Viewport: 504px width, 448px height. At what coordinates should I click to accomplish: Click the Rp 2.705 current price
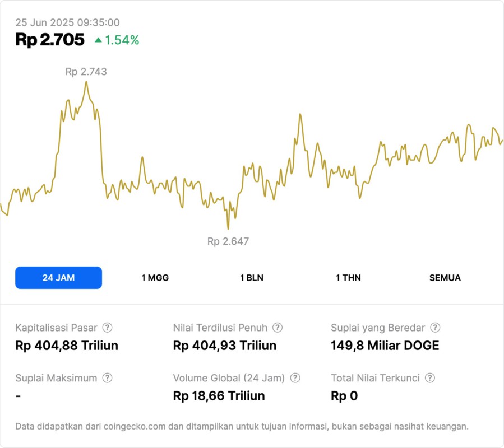(x=50, y=40)
